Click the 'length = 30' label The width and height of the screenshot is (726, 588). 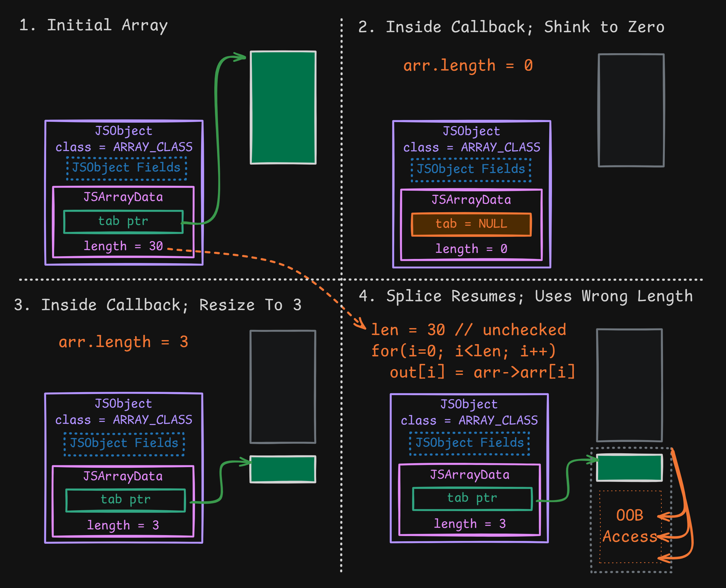click(123, 246)
